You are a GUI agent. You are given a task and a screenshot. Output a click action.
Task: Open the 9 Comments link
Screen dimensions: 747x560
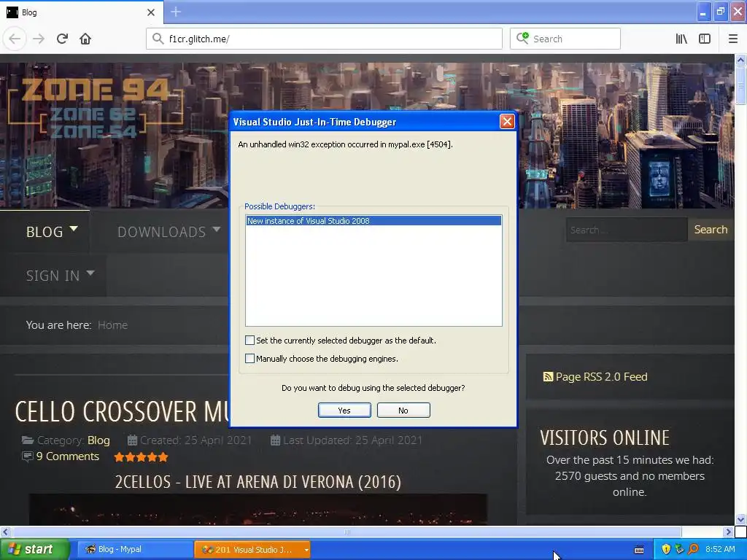[x=68, y=456]
